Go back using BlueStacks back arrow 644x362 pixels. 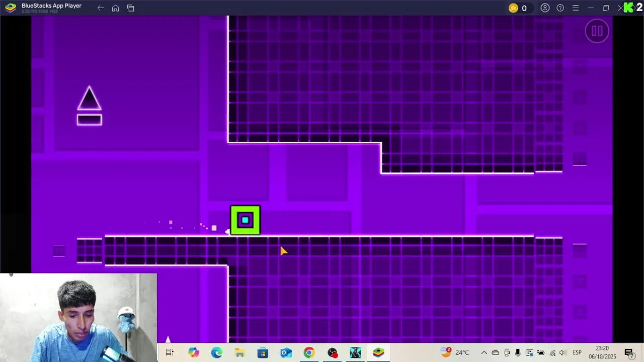[x=101, y=8]
